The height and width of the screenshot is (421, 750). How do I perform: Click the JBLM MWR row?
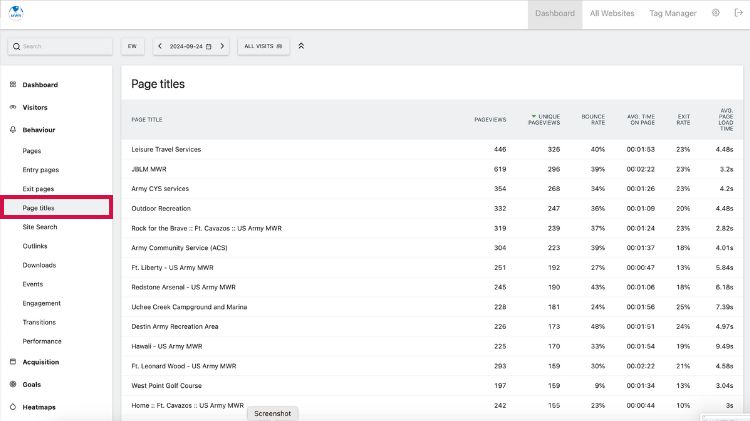click(432, 169)
